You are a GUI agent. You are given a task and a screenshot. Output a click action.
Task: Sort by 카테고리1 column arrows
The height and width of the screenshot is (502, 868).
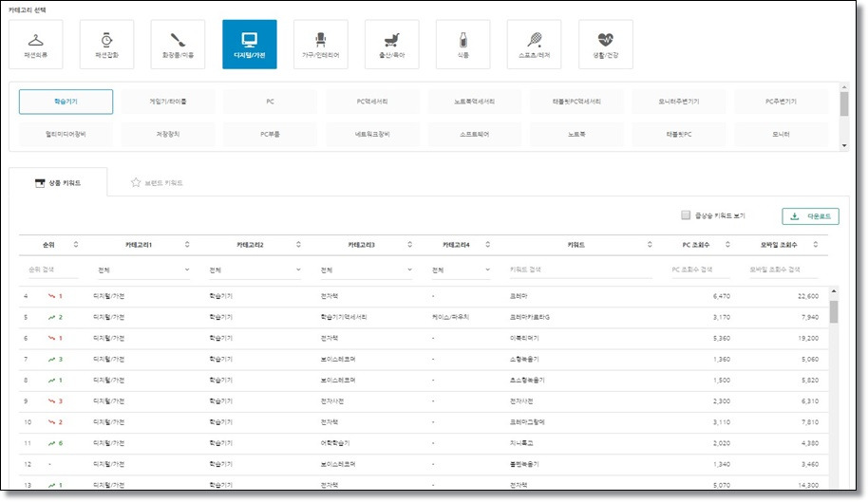click(187, 245)
